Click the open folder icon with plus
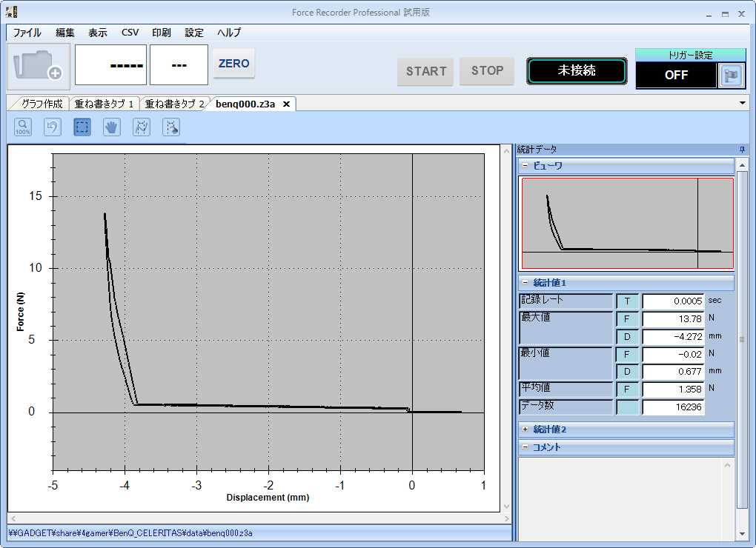The image size is (756, 548). pyautogui.click(x=39, y=65)
